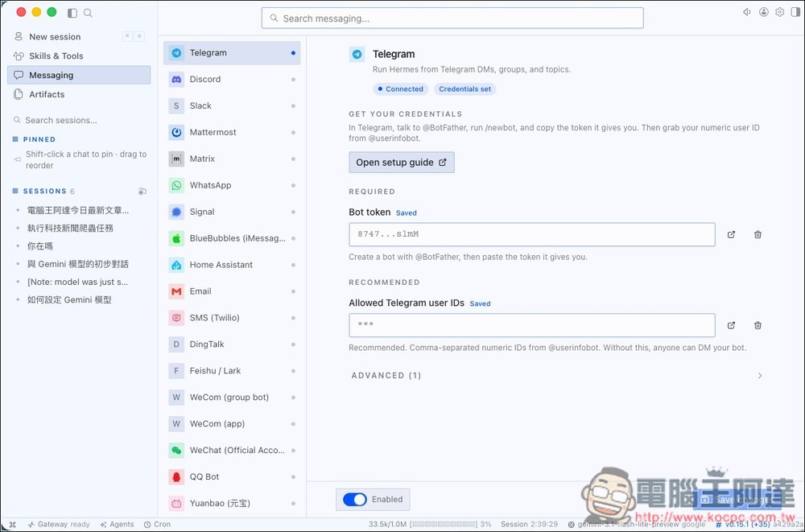
Task: Open the Messaging section
Action: tap(79, 75)
